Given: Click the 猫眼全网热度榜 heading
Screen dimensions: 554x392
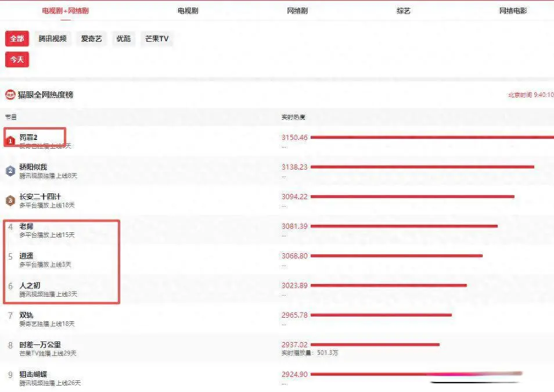Looking at the screenshot, I should point(45,95).
